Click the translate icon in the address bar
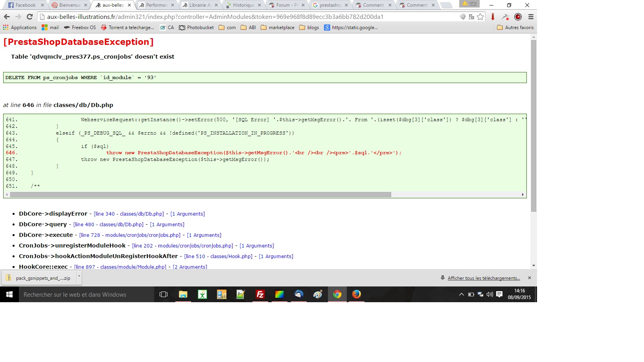644x362 pixels. [471, 17]
